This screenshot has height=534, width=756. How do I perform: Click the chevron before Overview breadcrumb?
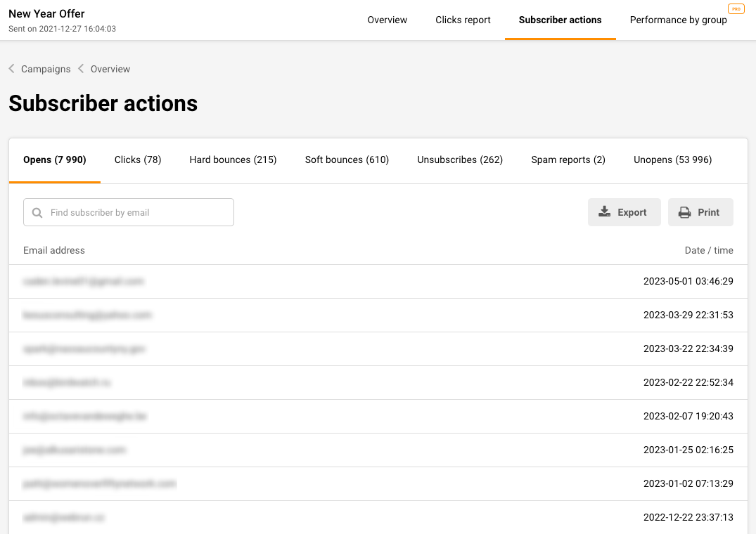pos(81,69)
